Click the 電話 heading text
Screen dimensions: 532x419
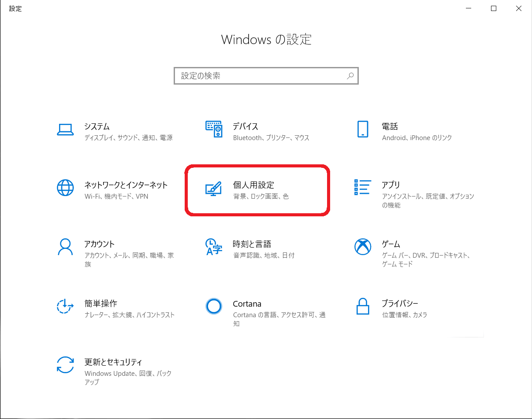(390, 127)
